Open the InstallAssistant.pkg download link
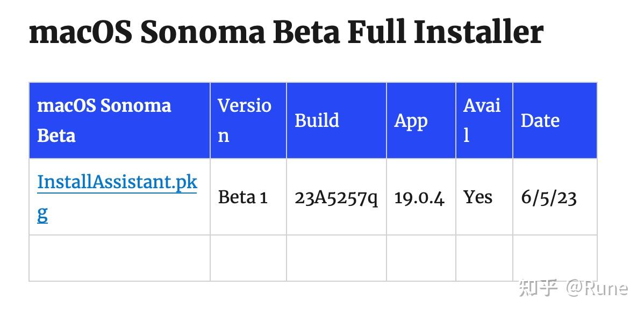Viewport: 644px width, 314px height. coord(117,183)
